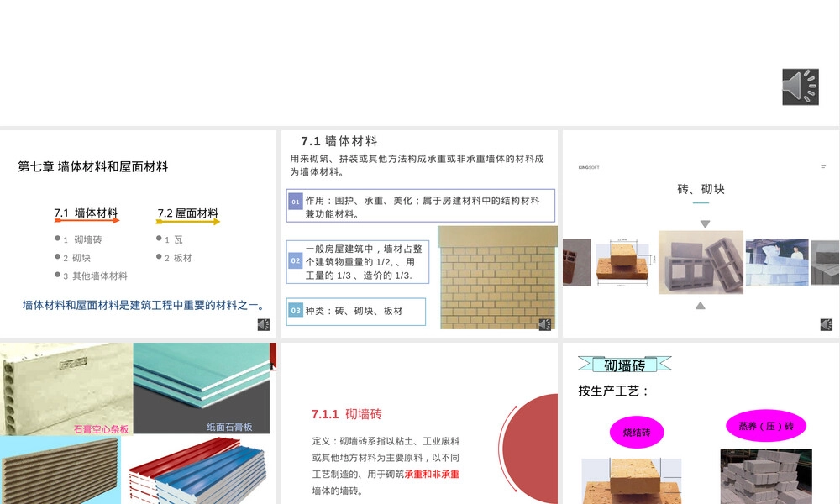
Task: Click the 7.1.1 砌墙砖 heading
Action: coord(347,414)
